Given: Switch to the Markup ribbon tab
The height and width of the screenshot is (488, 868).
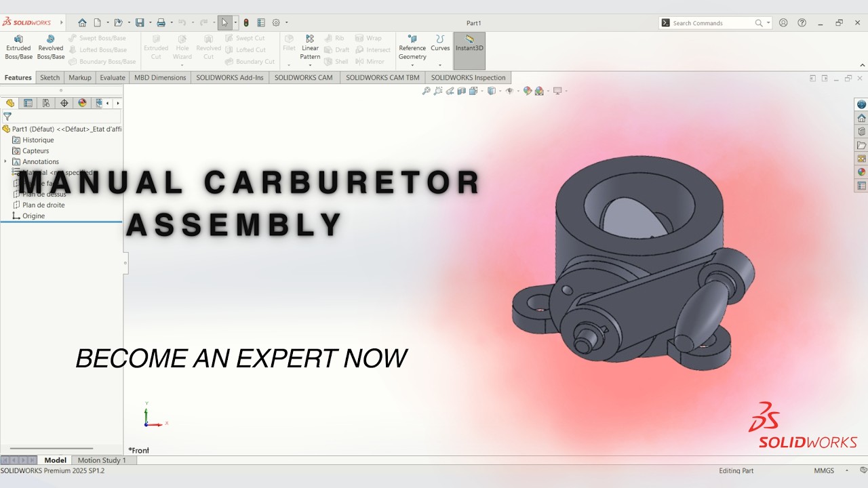Looking at the screenshot, I should (x=80, y=77).
